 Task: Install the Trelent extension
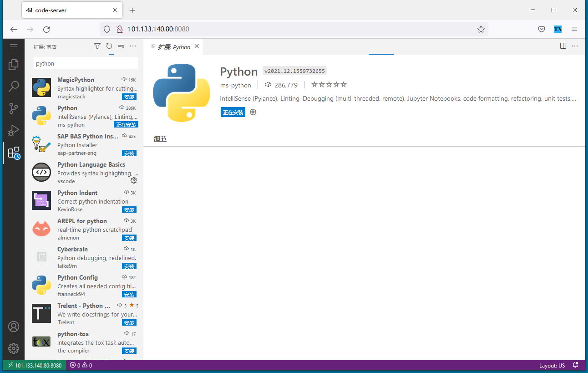[129, 322]
